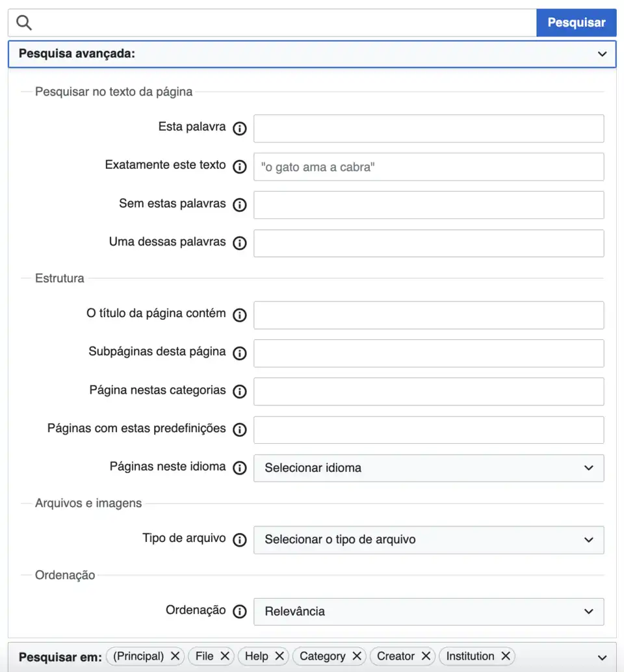624x672 pixels.
Task: Click info icon for Subpáginas desta página
Action: pos(240,353)
